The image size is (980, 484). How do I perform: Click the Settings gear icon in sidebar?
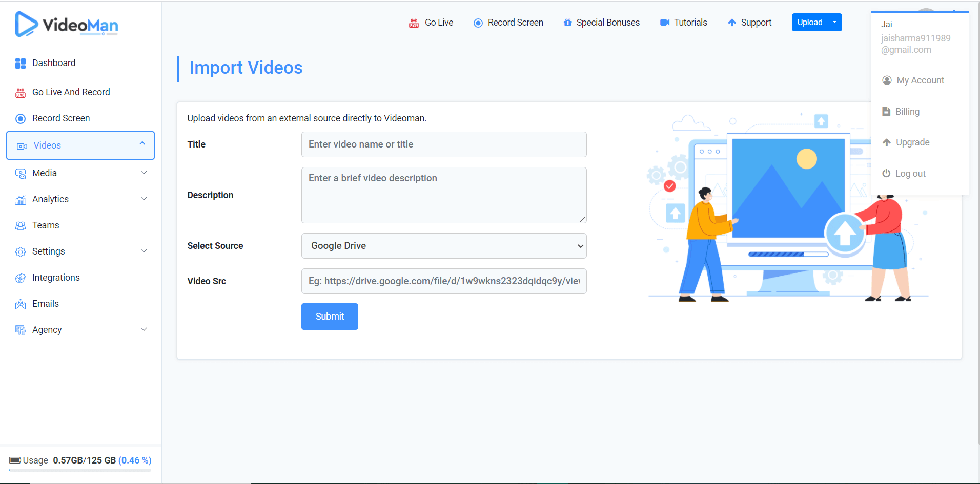tap(21, 251)
